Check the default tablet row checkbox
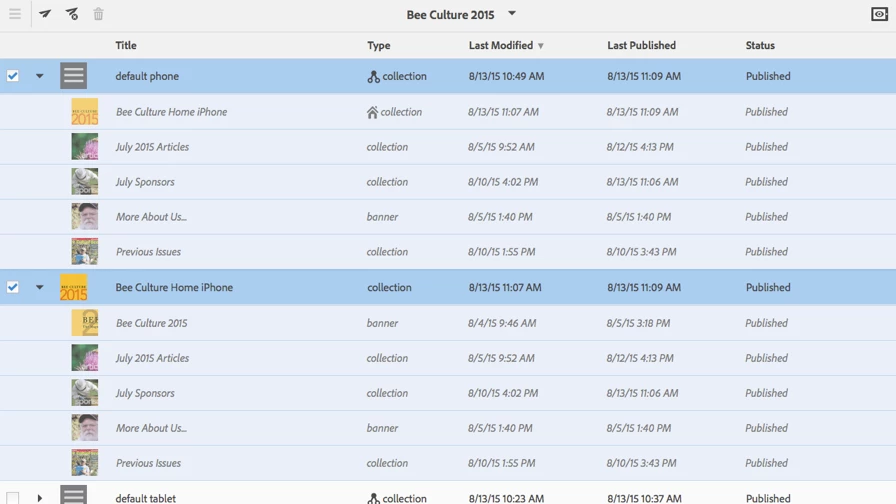The height and width of the screenshot is (504, 896). click(13, 498)
